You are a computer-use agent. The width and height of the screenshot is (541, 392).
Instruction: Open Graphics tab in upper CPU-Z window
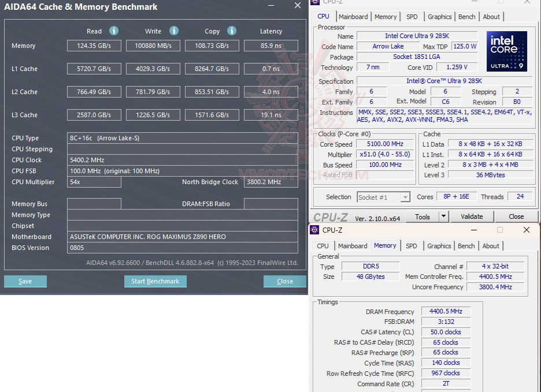pos(439,17)
